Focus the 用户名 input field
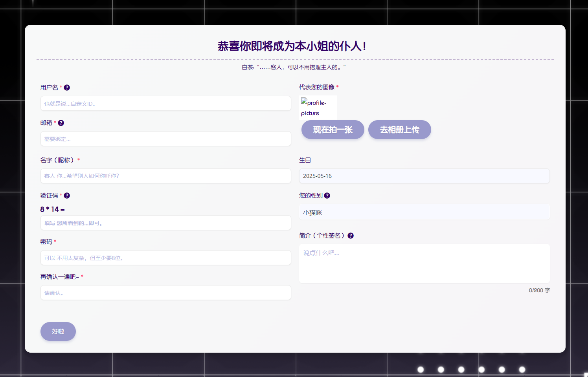Image resolution: width=588 pixels, height=377 pixels. (x=165, y=104)
